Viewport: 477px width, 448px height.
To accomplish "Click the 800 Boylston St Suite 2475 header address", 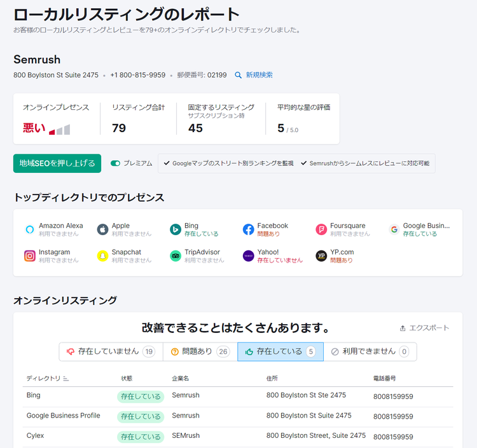I will coord(56,75).
